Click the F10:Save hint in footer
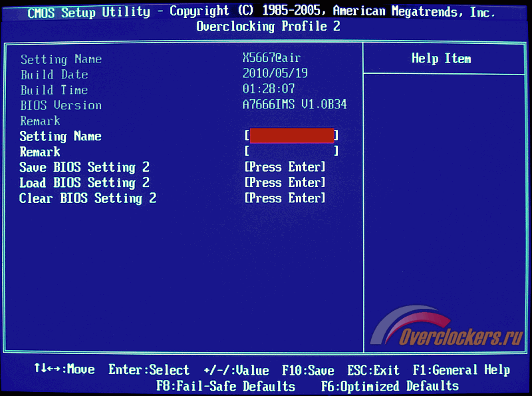 coord(308,370)
